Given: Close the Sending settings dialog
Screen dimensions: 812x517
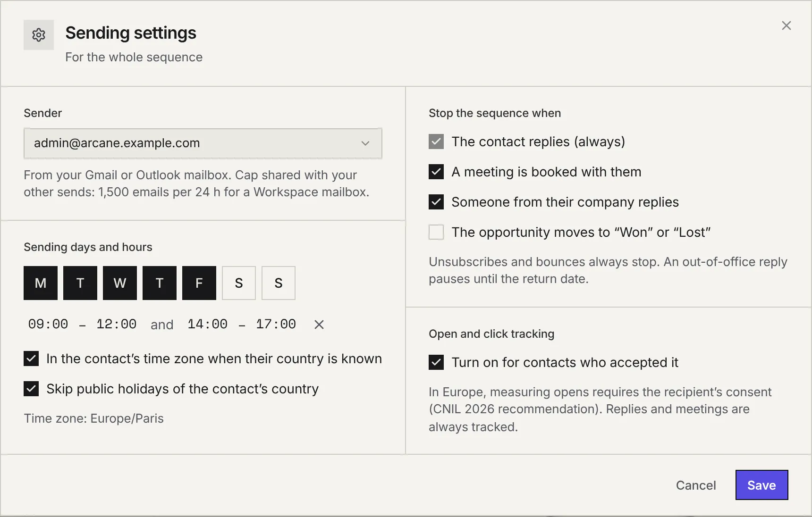Looking at the screenshot, I should (786, 25).
